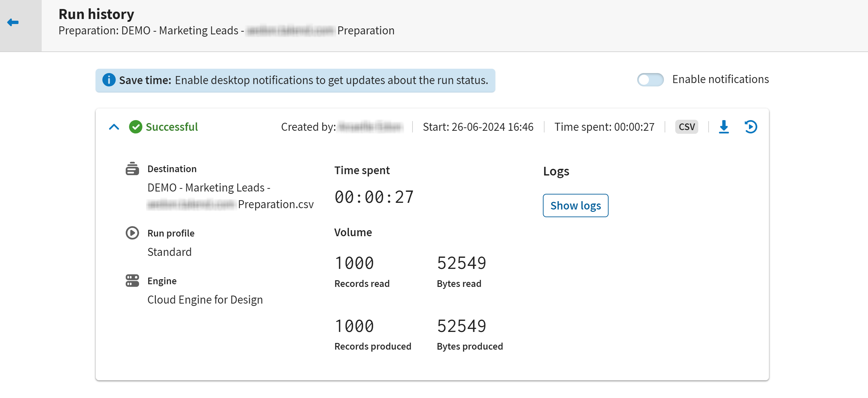This screenshot has height=398, width=868.
Task: Click the info icon in Save time banner
Action: (109, 80)
